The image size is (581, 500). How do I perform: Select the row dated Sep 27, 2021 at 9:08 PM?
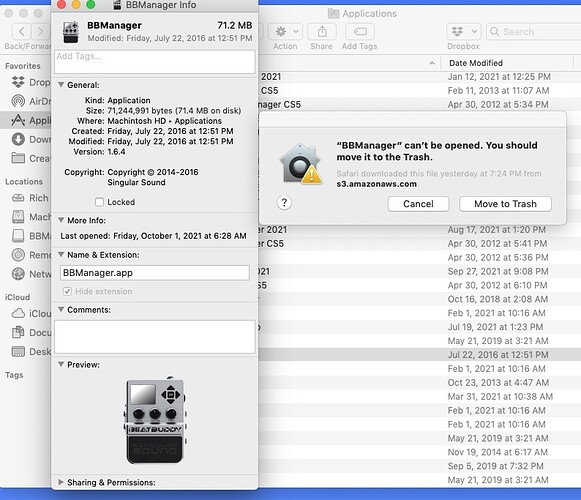coord(419,271)
